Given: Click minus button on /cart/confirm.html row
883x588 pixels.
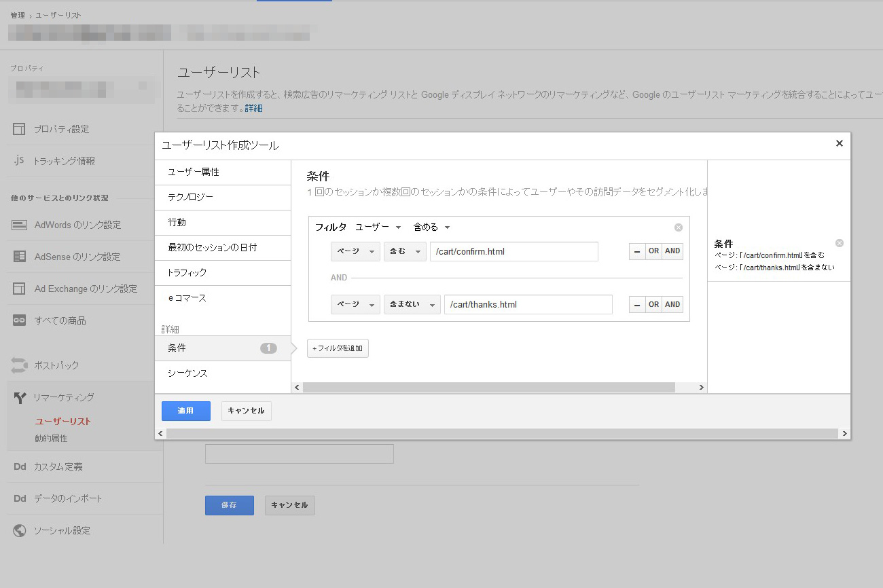Looking at the screenshot, I should coord(636,251).
